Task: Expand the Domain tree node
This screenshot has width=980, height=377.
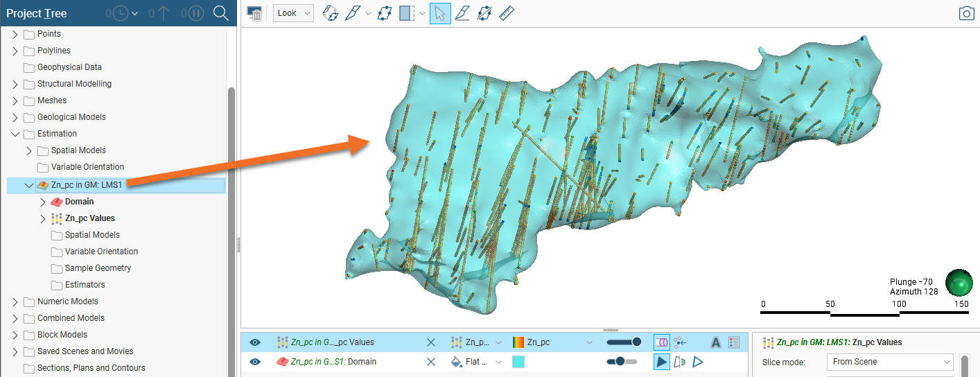Action: coord(43,202)
